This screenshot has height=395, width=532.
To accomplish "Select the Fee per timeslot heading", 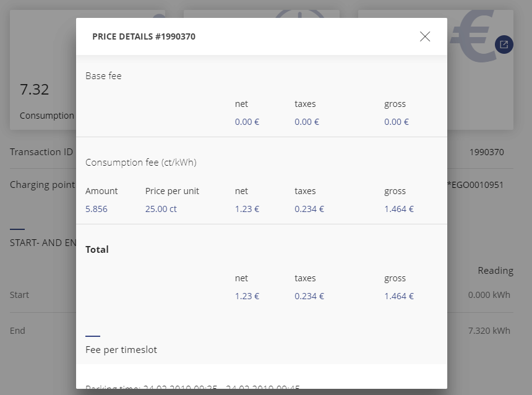I will [x=121, y=350].
